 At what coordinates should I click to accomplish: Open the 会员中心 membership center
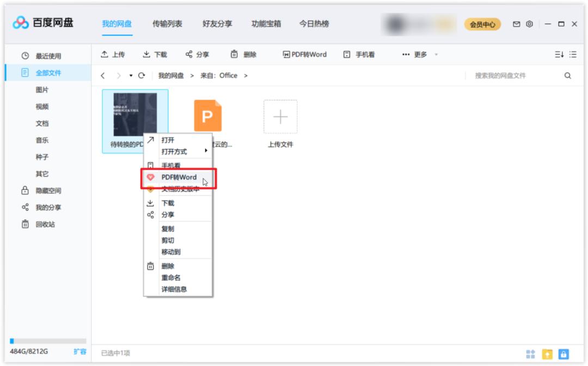483,24
